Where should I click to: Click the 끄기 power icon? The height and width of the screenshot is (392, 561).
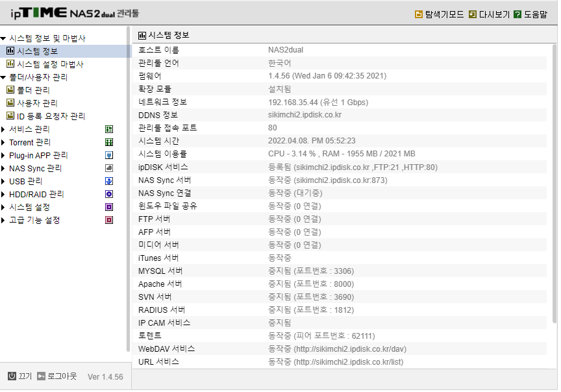point(12,376)
